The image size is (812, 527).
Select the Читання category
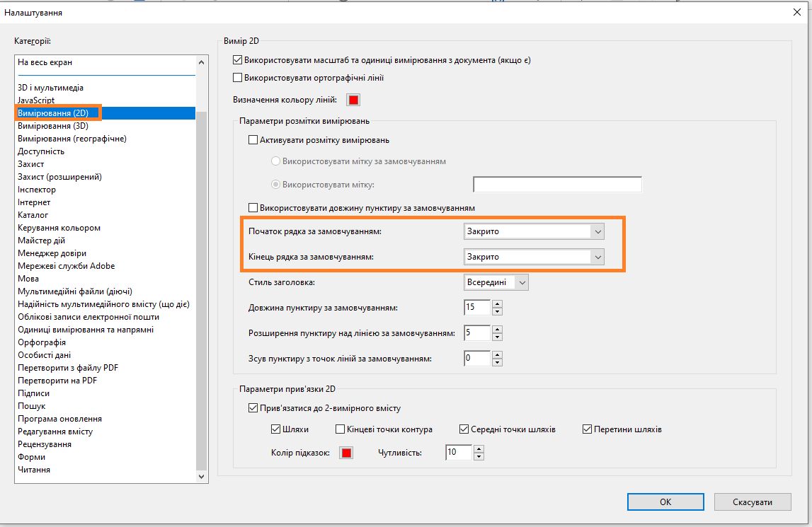pos(33,469)
